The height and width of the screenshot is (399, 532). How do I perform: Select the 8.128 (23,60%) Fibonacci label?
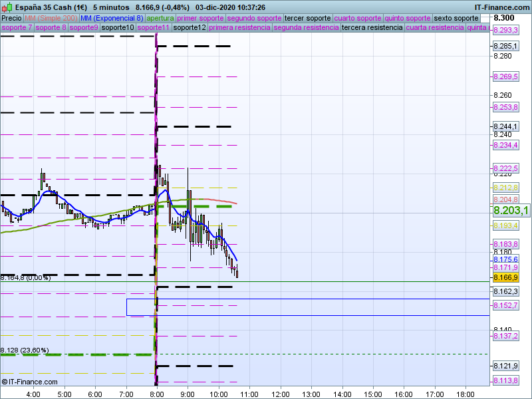(25, 350)
